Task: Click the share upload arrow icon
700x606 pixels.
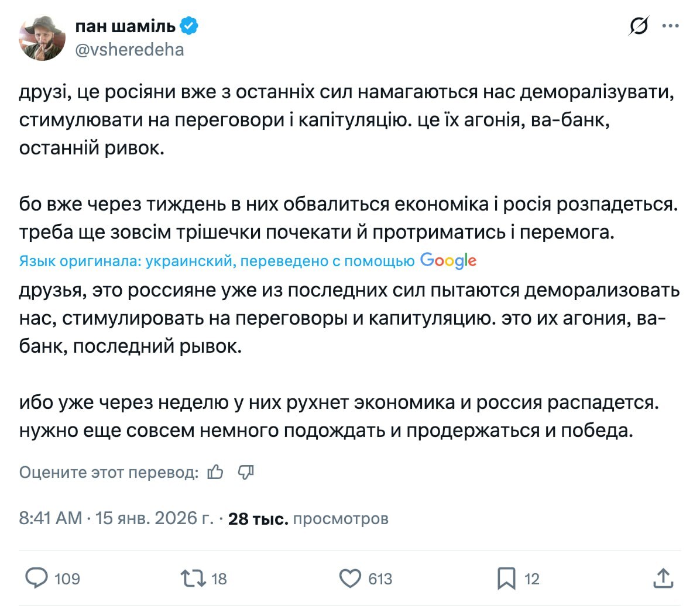Action: (x=663, y=579)
